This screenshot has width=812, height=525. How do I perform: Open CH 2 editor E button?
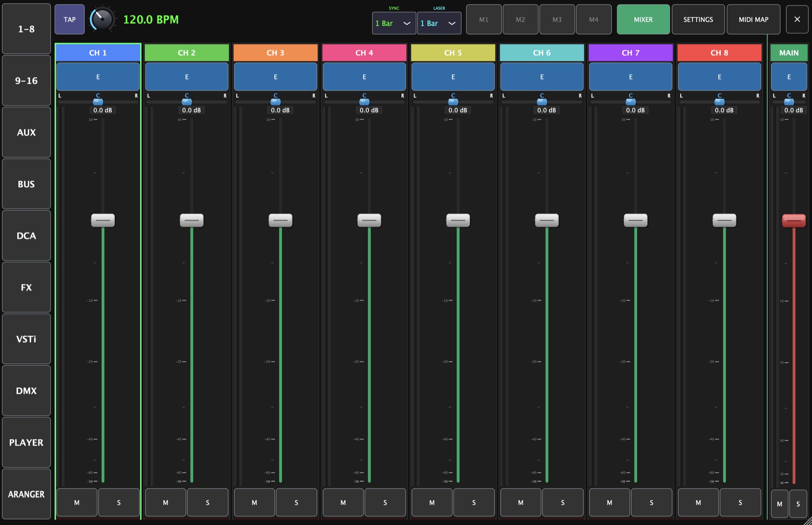pyautogui.click(x=187, y=77)
